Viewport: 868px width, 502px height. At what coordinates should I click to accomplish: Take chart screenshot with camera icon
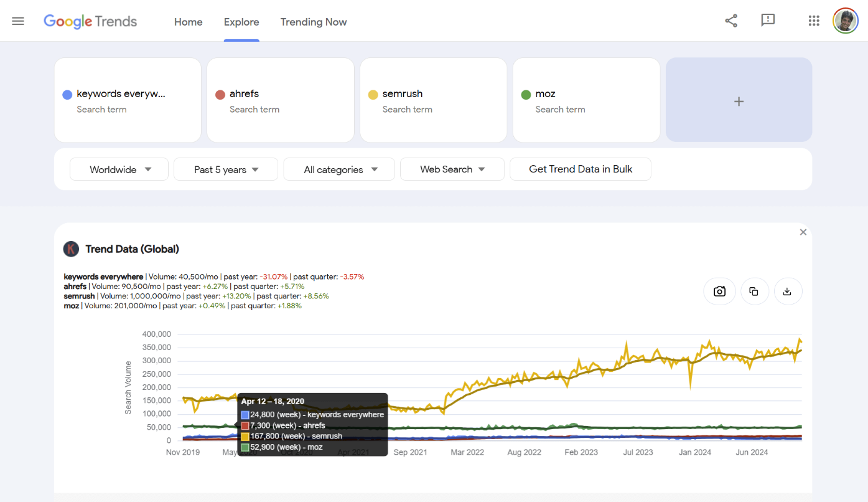(720, 291)
